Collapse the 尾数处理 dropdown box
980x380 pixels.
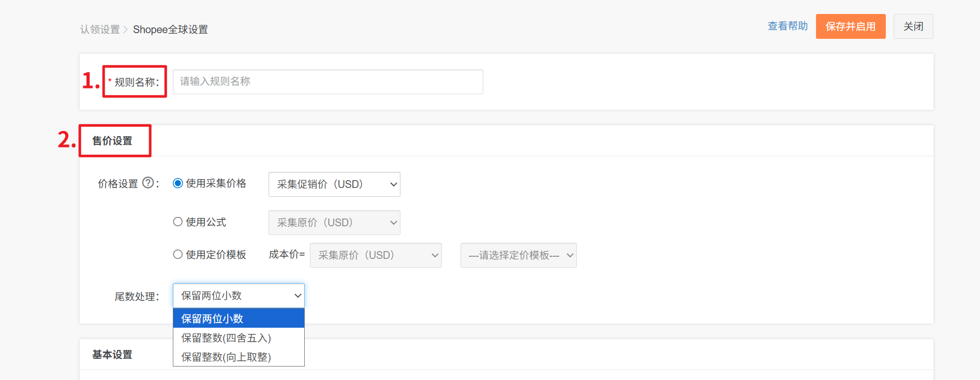[239, 296]
